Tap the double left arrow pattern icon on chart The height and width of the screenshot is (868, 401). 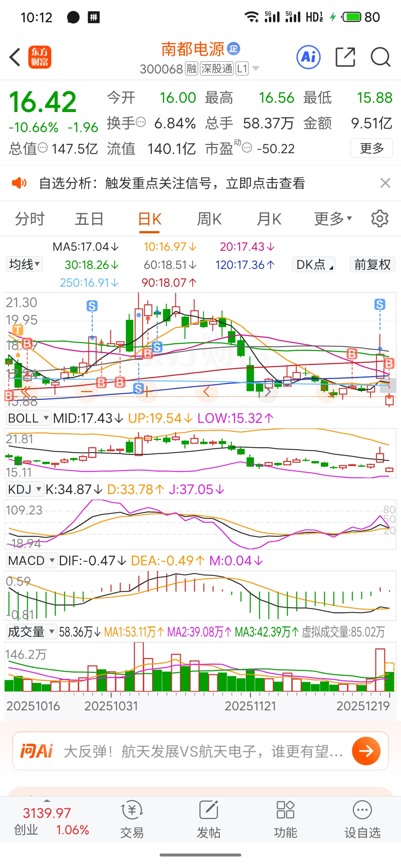click(26, 391)
